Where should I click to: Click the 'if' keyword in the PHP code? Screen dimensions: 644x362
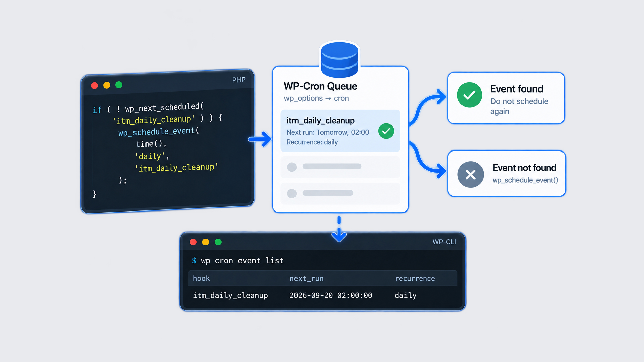(x=97, y=110)
